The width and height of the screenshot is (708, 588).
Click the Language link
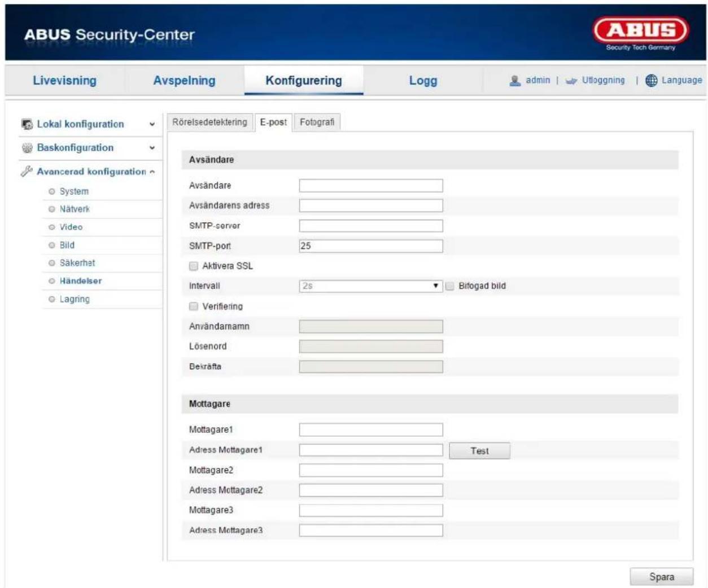(x=682, y=80)
